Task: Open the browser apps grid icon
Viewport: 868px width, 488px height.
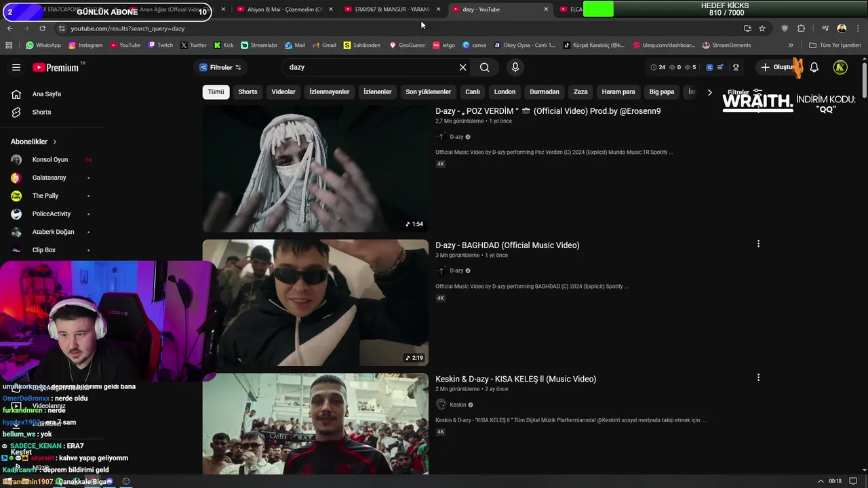Action: tap(9, 45)
